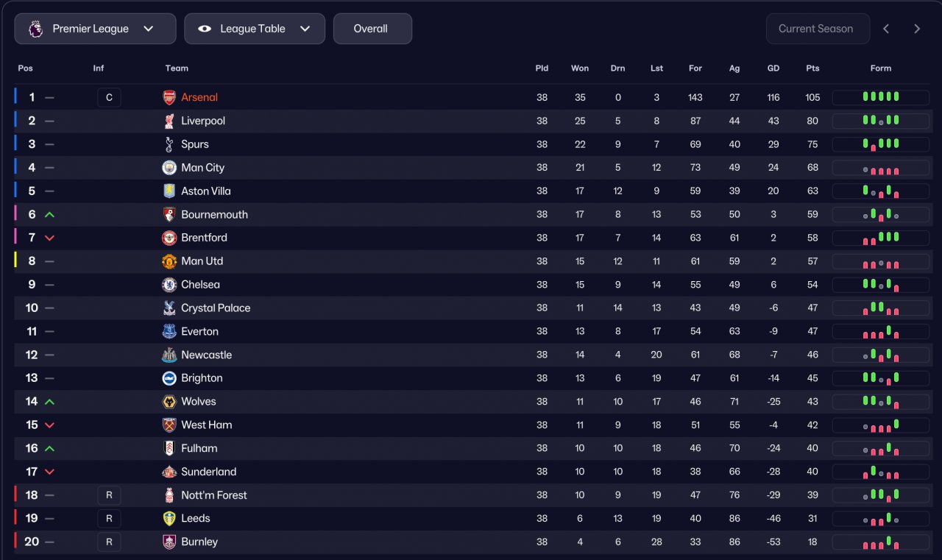Click the Burnley crest icon
Screen dimensions: 942x560
(x=169, y=542)
